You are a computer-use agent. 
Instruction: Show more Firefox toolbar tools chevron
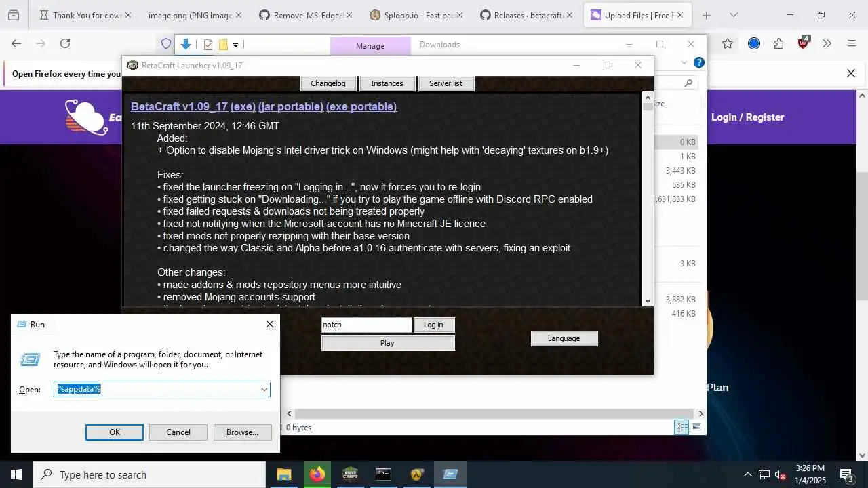[x=827, y=43]
